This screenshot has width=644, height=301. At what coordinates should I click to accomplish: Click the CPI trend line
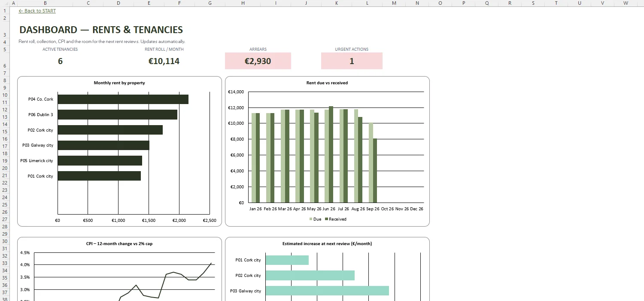click(x=165, y=273)
